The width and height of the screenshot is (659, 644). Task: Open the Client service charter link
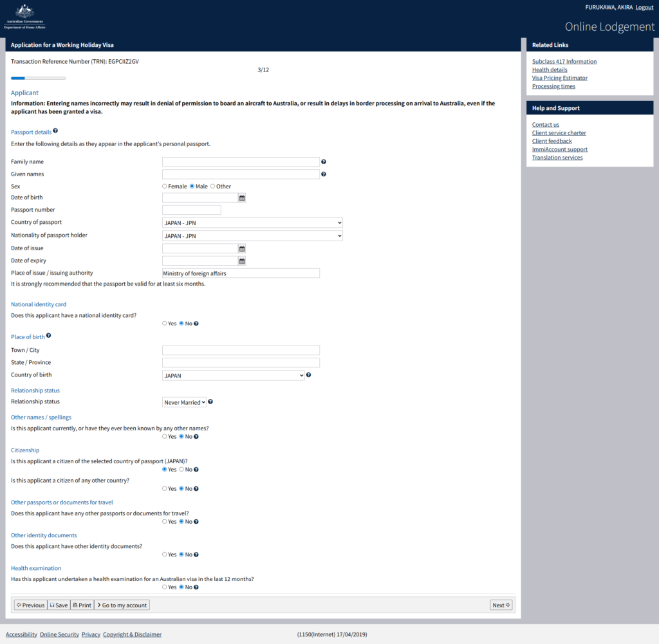pyautogui.click(x=559, y=133)
